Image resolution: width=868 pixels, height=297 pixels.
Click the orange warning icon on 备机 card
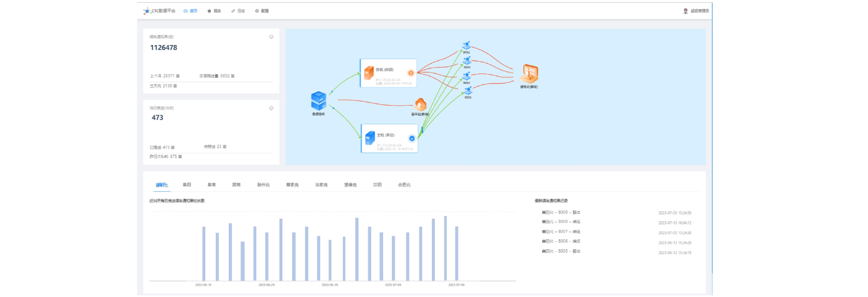tap(410, 73)
